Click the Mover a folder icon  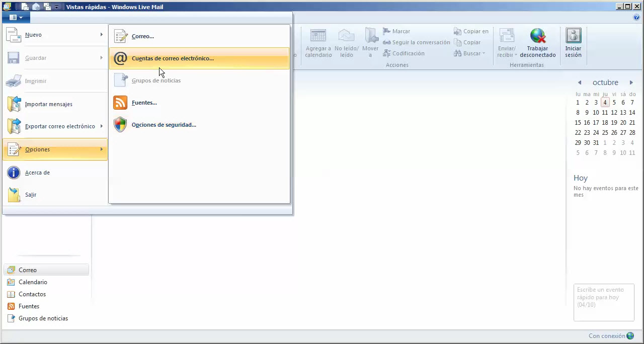point(371,43)
